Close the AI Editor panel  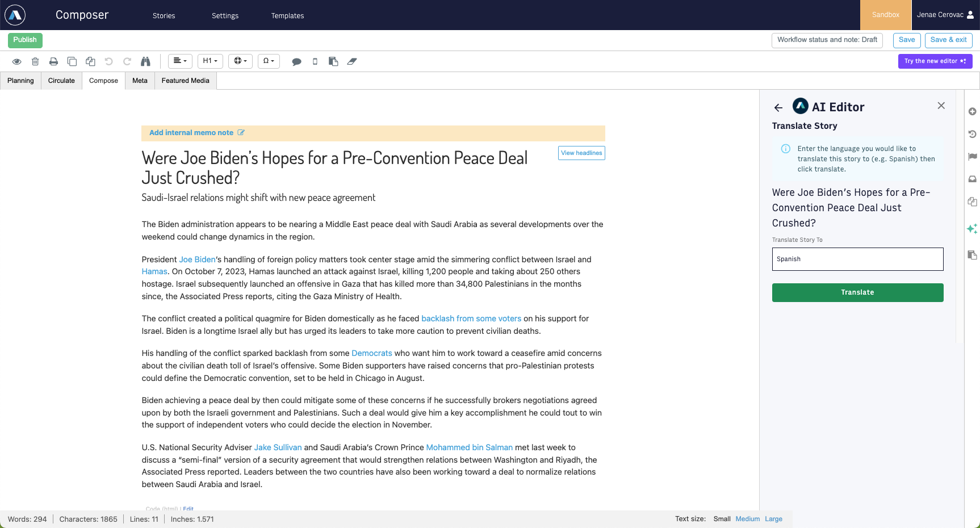941,106
